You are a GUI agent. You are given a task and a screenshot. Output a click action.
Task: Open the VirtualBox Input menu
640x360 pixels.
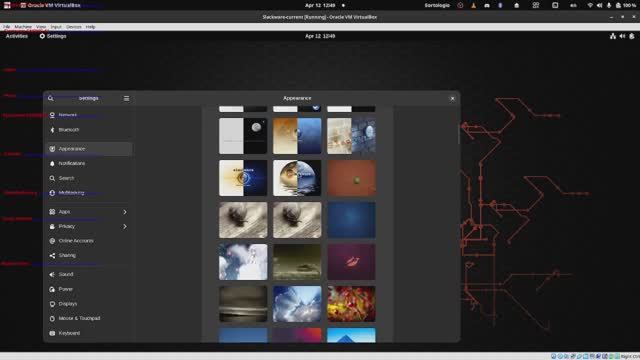(56, 27)
